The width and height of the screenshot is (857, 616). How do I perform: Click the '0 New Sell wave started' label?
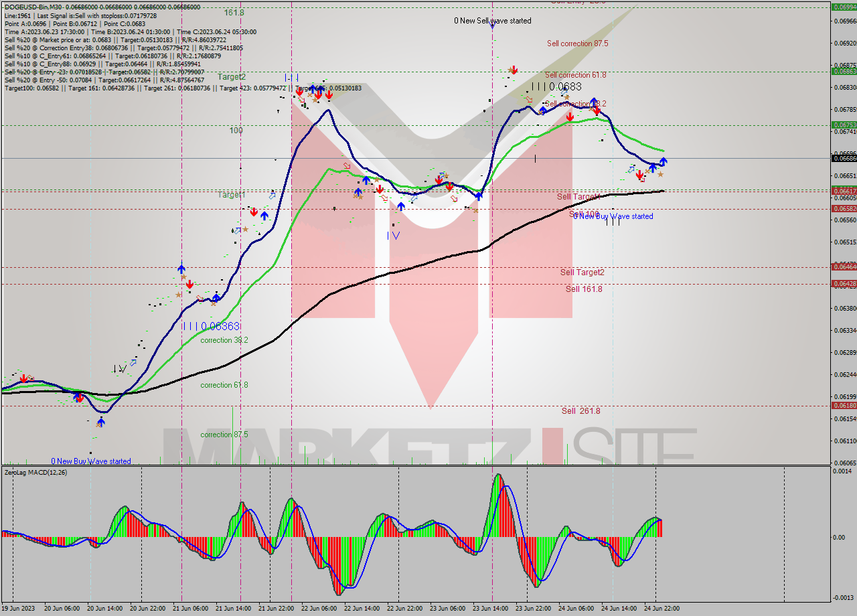(x=493, y=21)
